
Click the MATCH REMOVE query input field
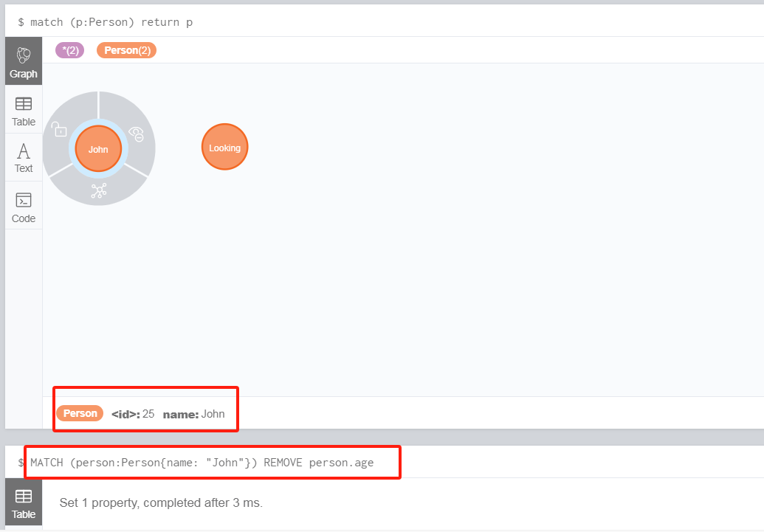[x=213, y=462]
